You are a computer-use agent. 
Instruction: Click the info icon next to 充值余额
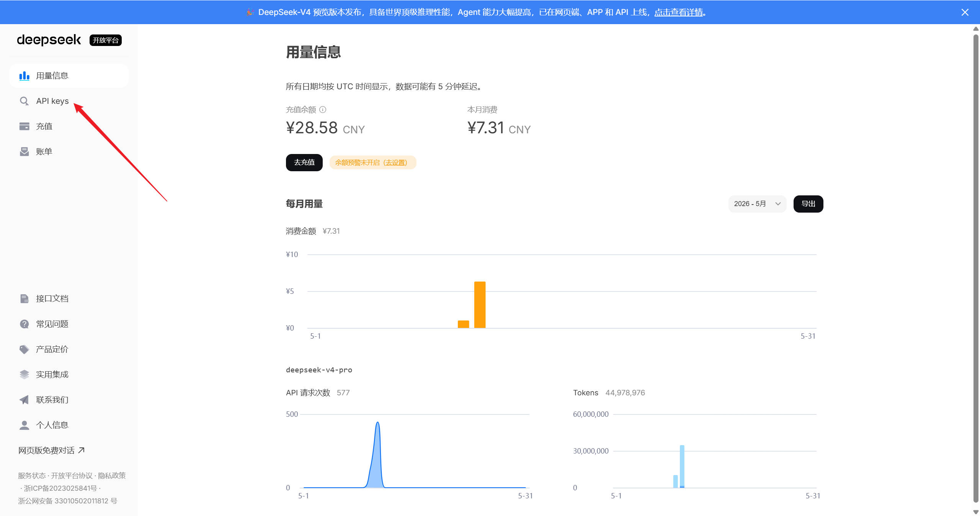[x=323, y=110]
